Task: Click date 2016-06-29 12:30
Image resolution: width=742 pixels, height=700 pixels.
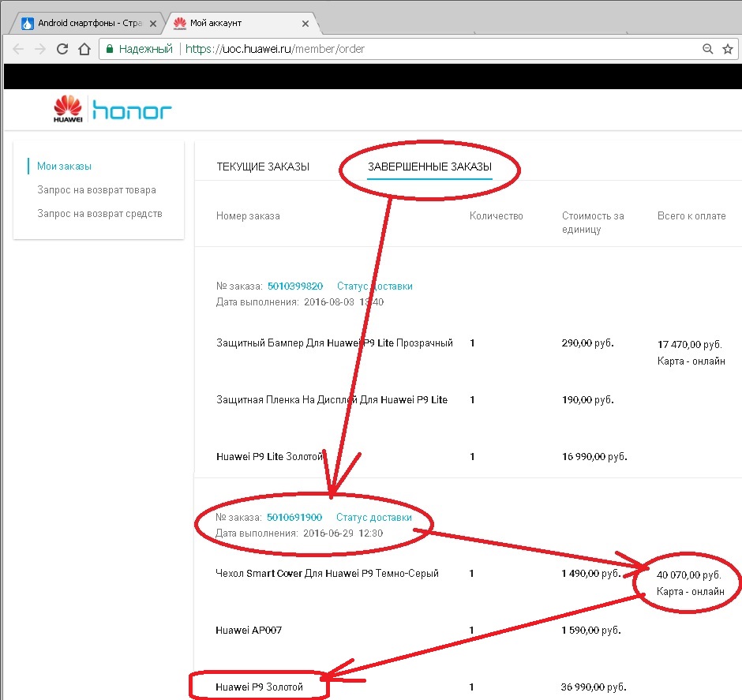Action: (x=343, y=533)
